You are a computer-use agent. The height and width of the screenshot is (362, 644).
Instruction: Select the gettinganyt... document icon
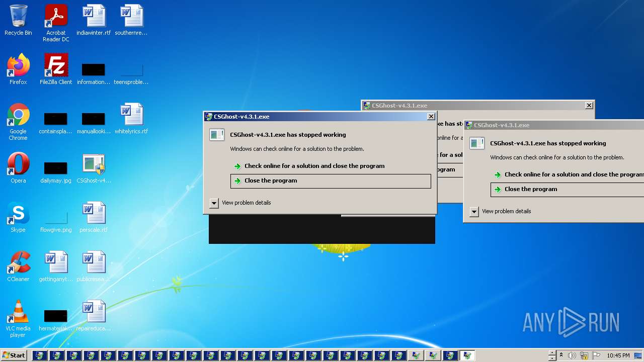click(56, 266)
